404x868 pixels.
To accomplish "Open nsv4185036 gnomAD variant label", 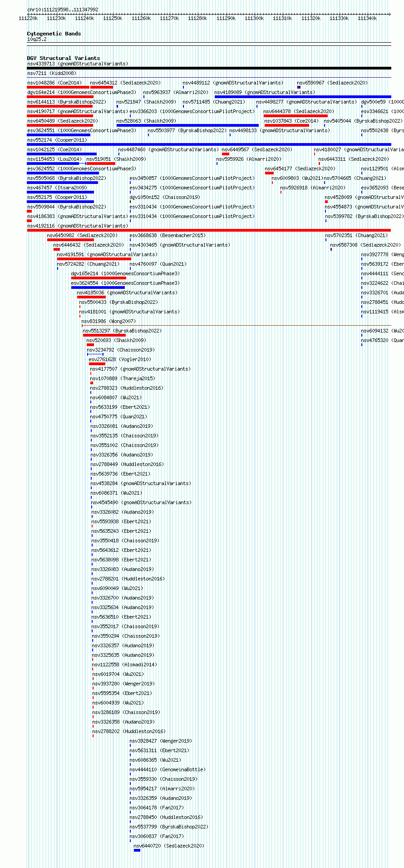I will pos(128,293).
